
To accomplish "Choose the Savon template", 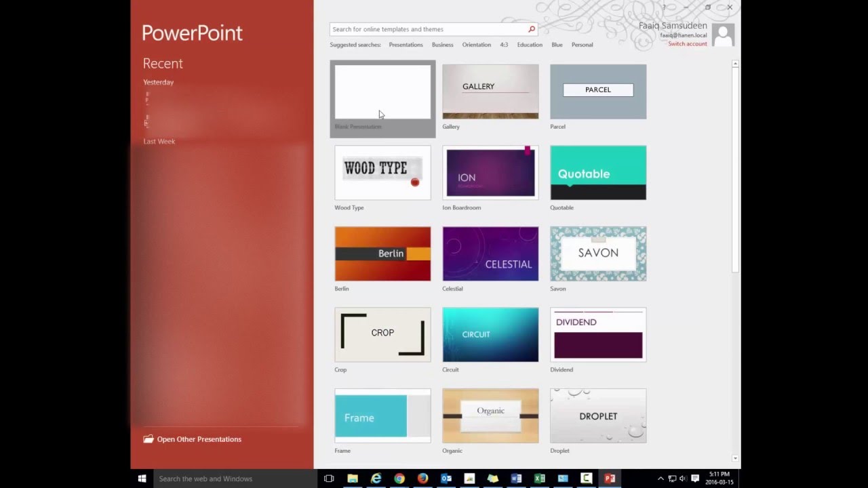I will tap(598, 253).
